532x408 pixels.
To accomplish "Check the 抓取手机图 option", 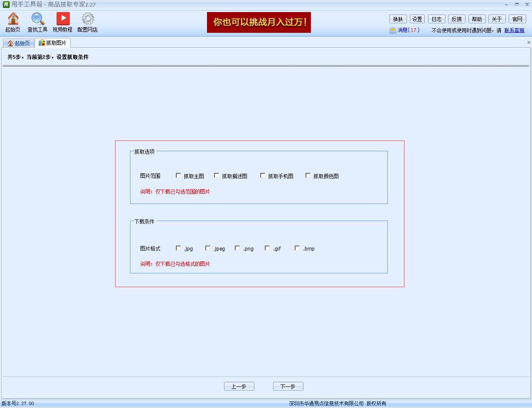I will coord(262,175).
